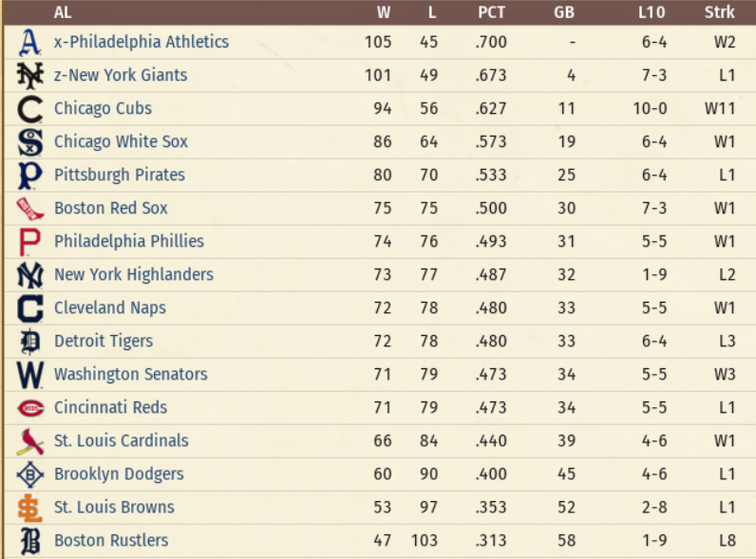Click the New York Giants logo icon
756x559 pixels.
(30, 76)
